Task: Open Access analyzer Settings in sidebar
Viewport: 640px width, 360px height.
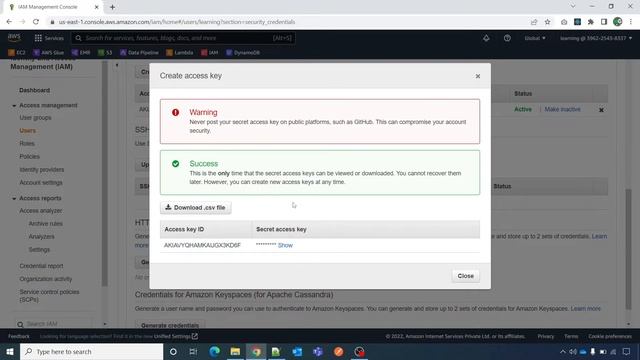Action: click(39, 250)
